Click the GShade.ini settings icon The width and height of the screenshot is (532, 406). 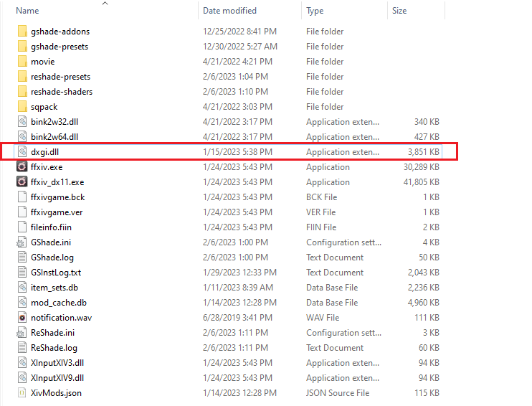pos(22,242)
